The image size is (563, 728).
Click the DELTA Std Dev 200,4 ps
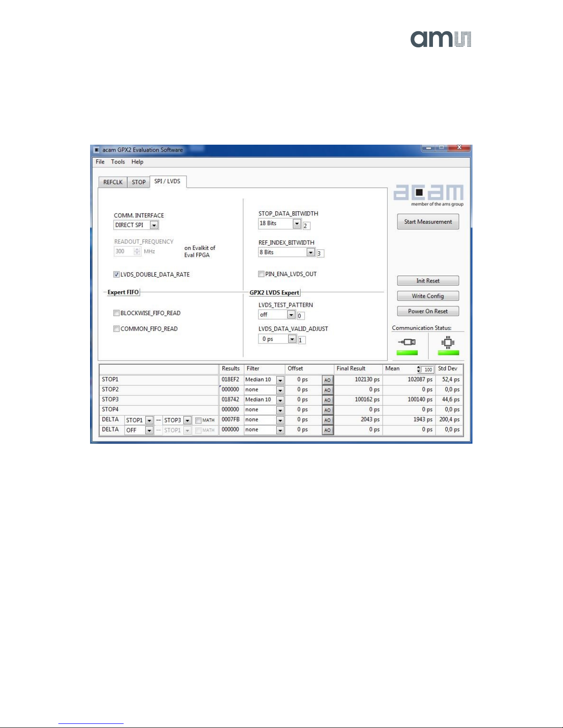(449, 419)
